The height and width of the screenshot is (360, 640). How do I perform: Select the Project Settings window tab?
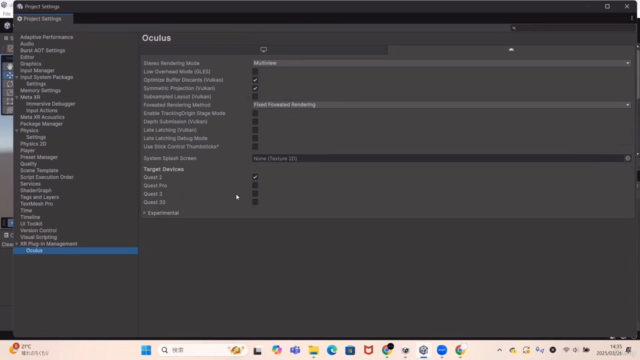(x=43, y=19)
